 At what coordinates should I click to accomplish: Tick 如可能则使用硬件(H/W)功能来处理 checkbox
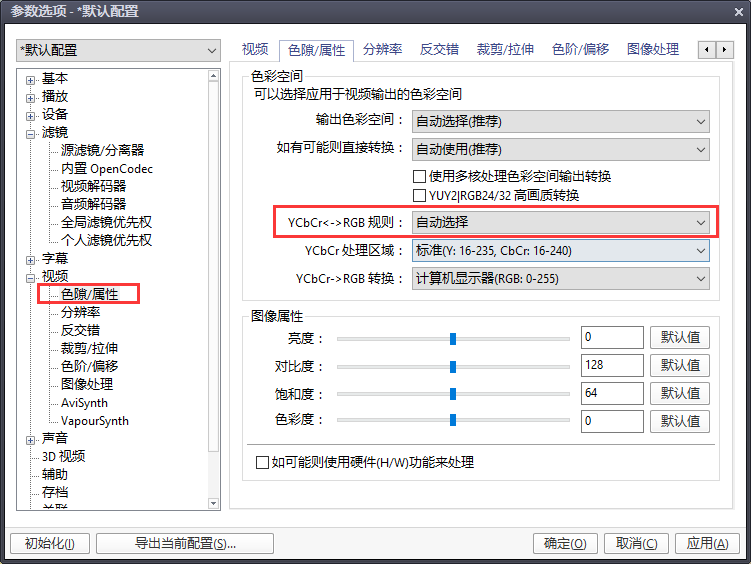(262, 462)
